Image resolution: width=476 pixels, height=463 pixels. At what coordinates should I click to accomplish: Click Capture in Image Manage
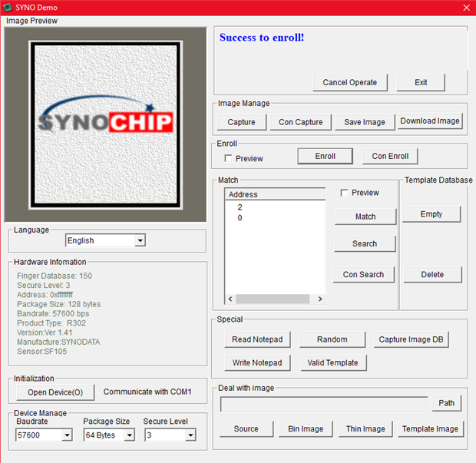point(242,122)
